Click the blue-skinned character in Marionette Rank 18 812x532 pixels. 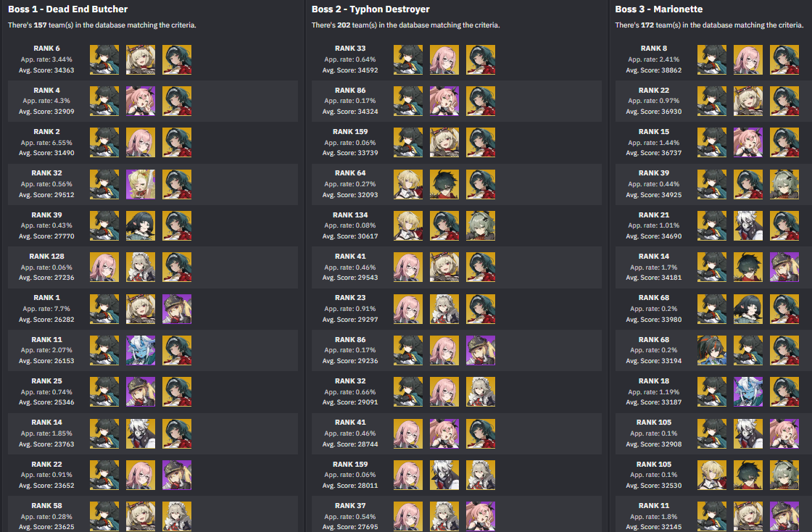click(x=747, y=392)
